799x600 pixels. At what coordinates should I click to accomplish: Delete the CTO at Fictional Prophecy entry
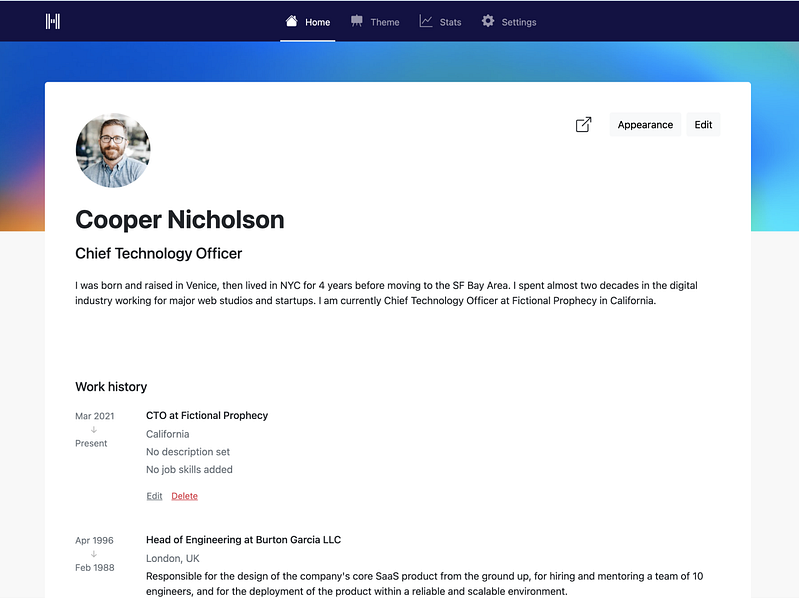184,496
